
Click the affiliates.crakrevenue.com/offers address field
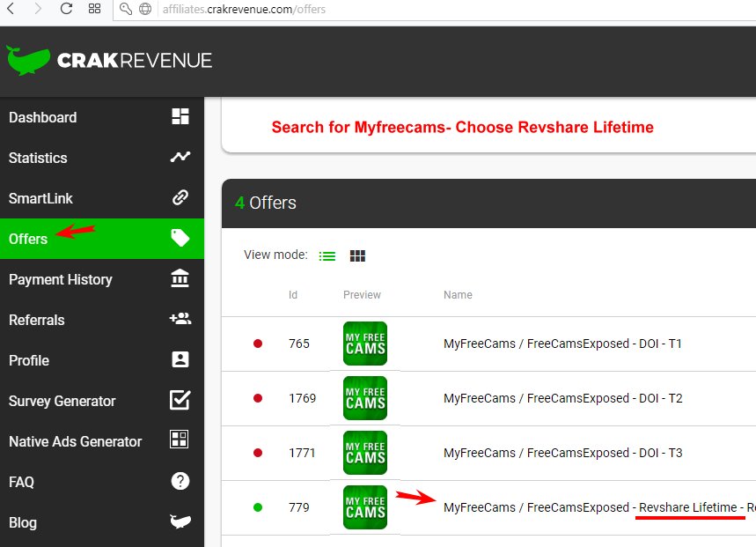(x=434, y=9)
